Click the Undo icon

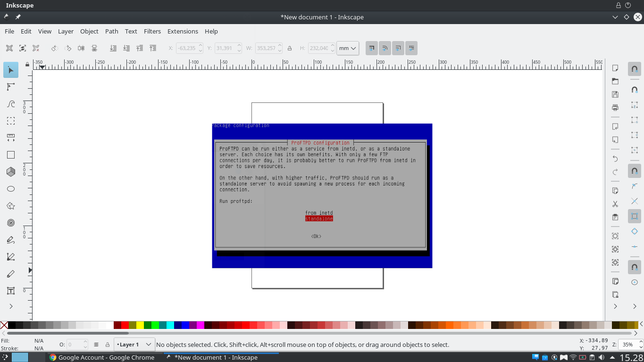click(x=615, y=159)
